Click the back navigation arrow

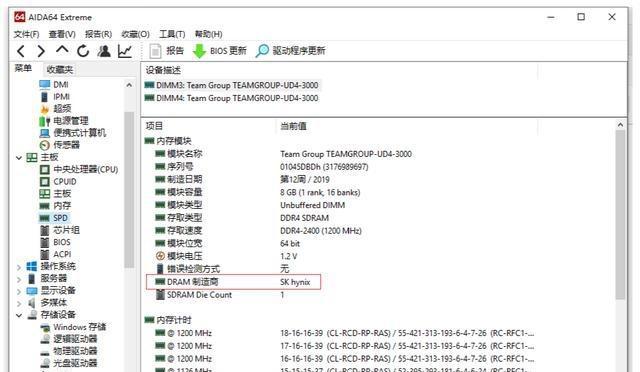click(x=21, y=51)
